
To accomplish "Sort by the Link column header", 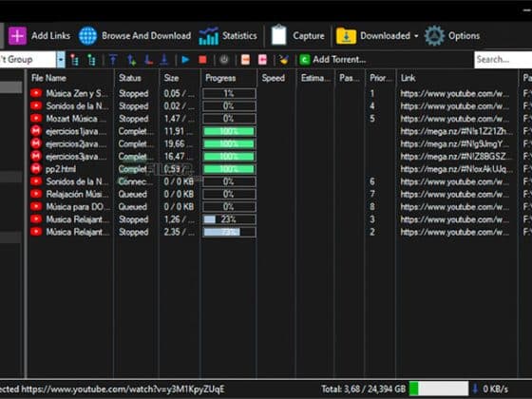I will click(x=457, y=78).
